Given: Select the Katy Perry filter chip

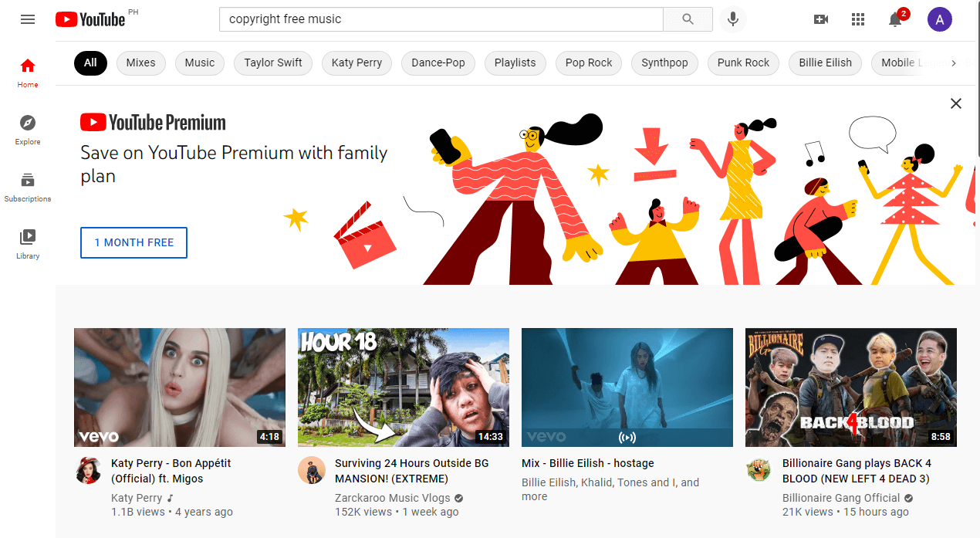Looking at the screenshot, I should click(x=357, y=63).
